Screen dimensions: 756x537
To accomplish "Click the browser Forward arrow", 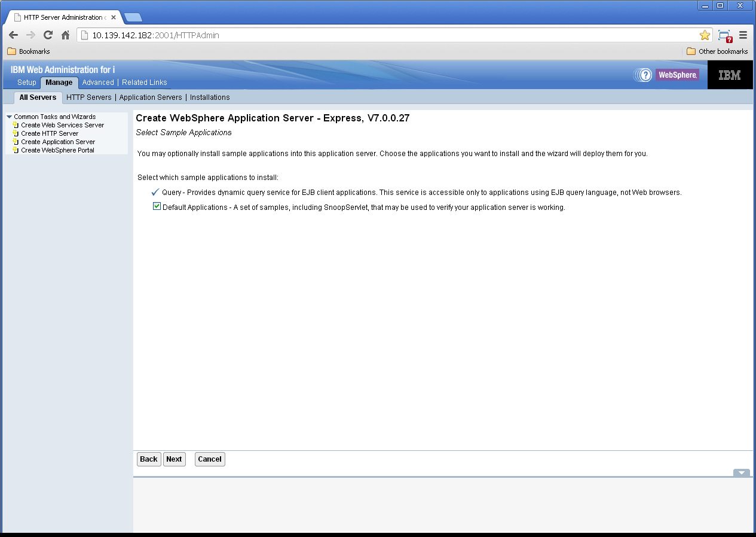I will 30,35.
